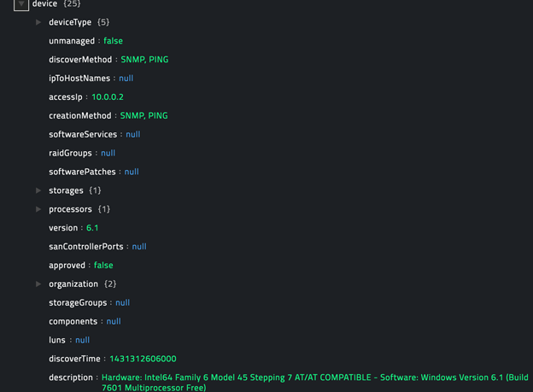This screenshot has width=533, height=392.
Task: Select the version 6.1 value
Action: pos(92,228)
